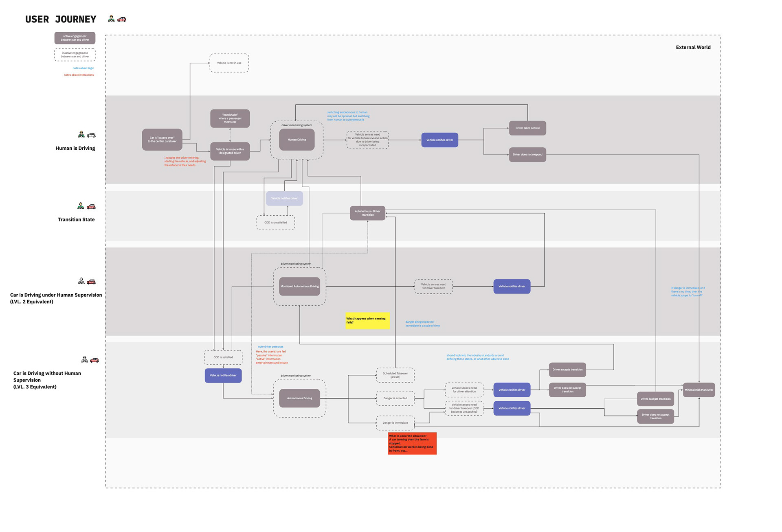Click the blue "If danger is immediate" note
This screenshot has height=532, width=782.
(688, 291)
